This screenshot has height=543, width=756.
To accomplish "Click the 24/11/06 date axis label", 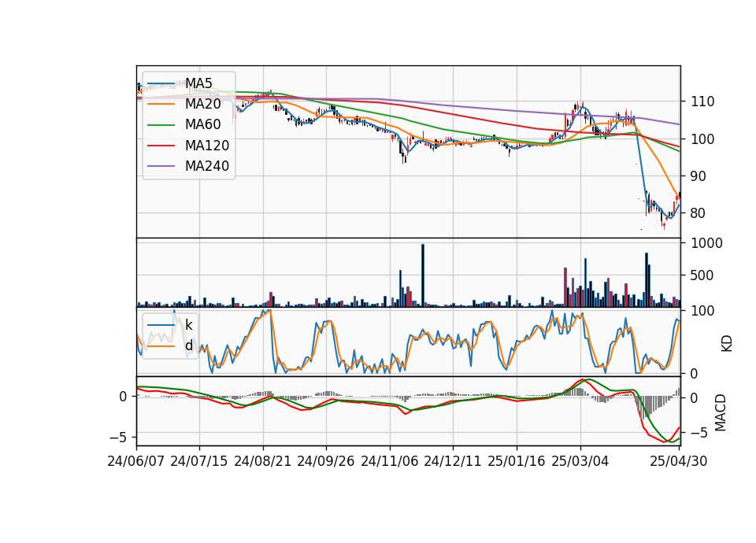I will [390, 462].
